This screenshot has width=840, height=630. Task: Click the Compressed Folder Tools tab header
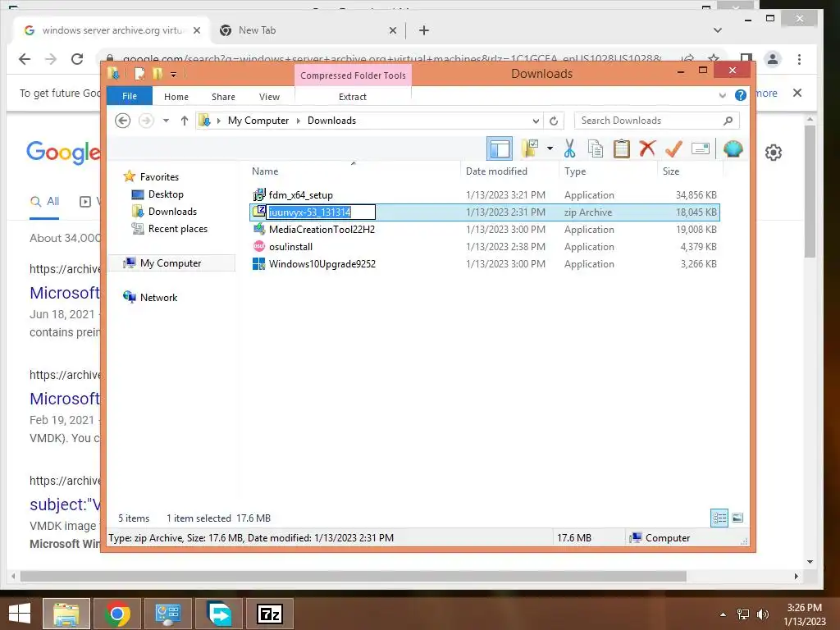(353, 75)
